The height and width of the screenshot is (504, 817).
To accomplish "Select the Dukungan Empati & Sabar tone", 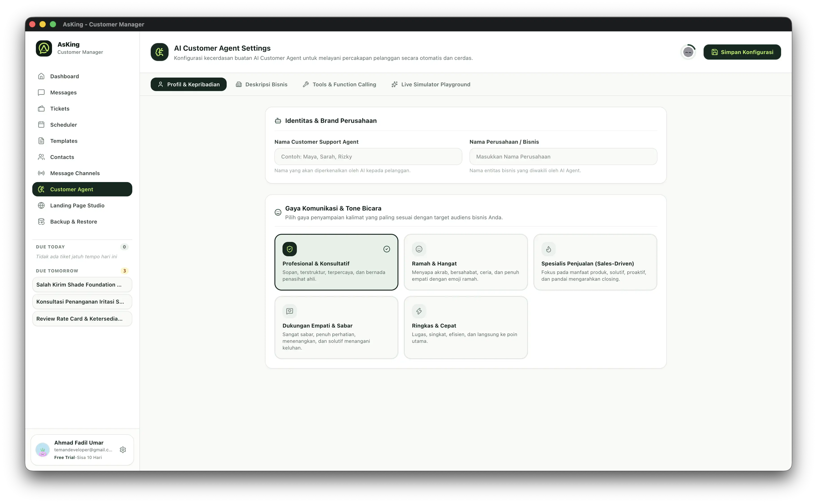I will point(336,328).
